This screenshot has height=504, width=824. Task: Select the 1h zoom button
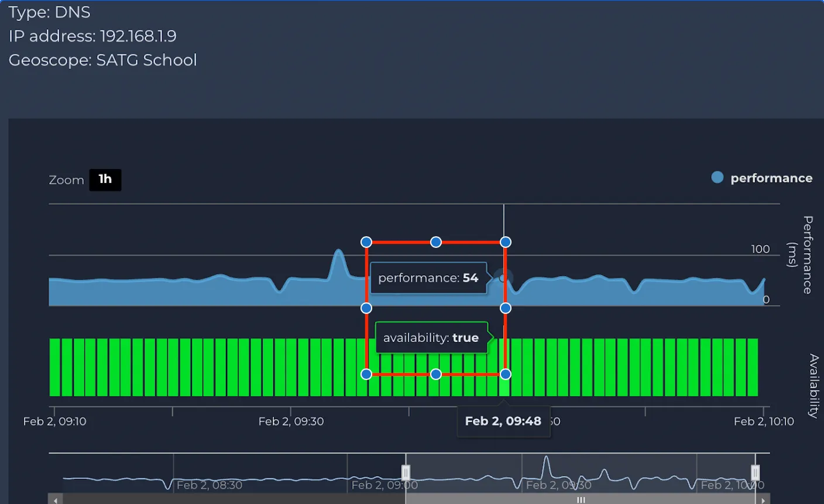[105, 179]
